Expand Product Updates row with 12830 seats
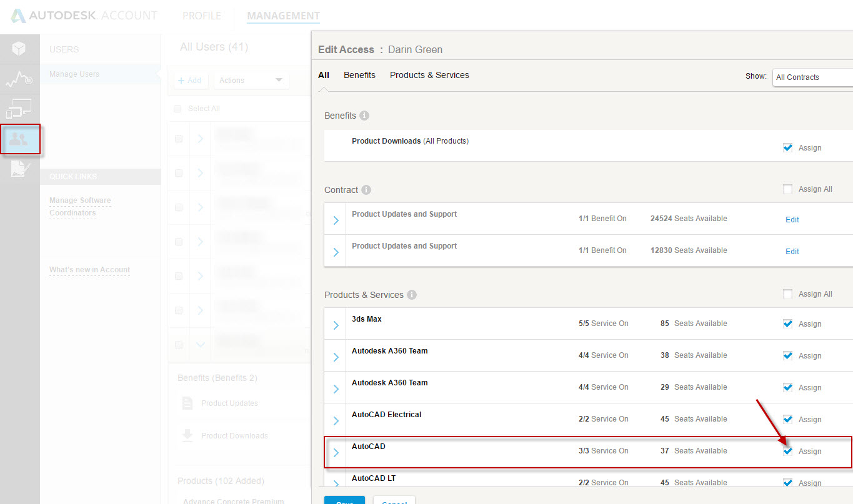 (x=336, y=252)
